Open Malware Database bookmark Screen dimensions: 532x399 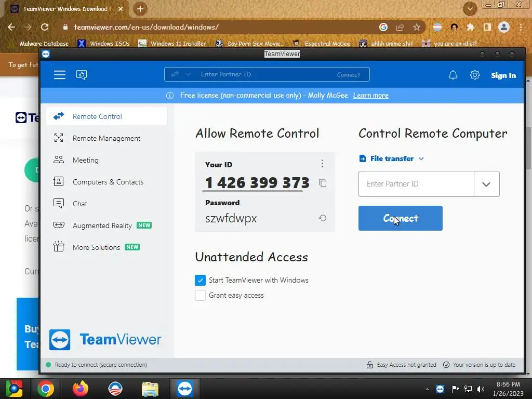point(44,44)
